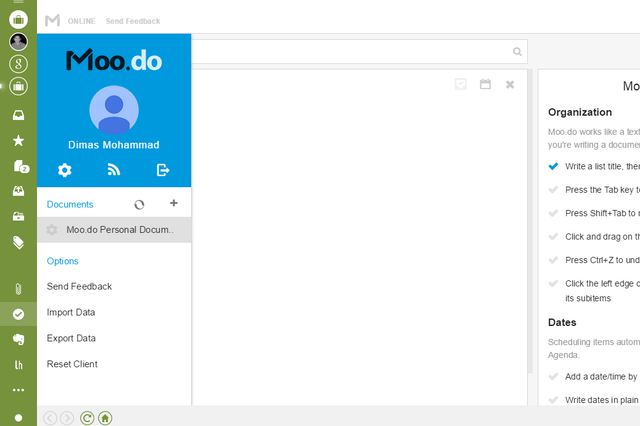Screen dimensions: 640x426
Task: Click the white dot at sidebar bottom
Action: [x=18, y=418]
